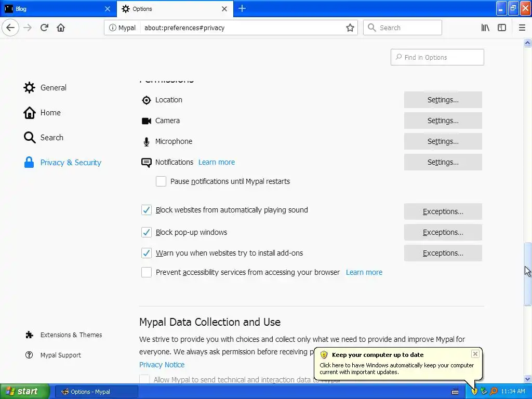The image size is (532, 399).
Task: Click Learn more for accessibility services
Action: (x=364, y=272)
